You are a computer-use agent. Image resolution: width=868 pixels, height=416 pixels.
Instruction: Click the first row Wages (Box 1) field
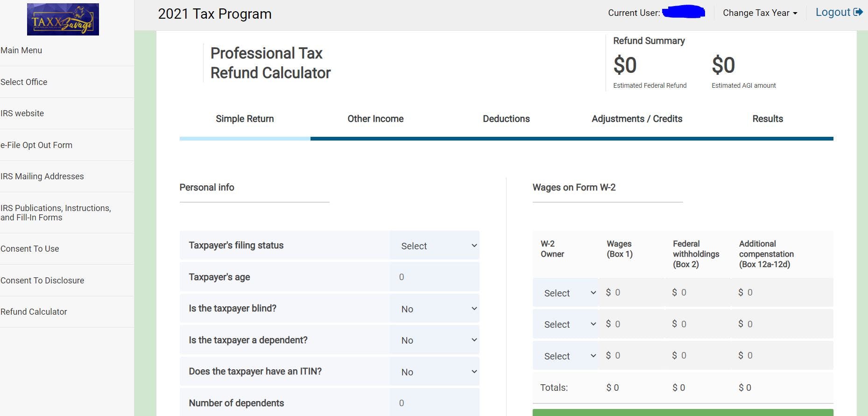coord(634,293)
